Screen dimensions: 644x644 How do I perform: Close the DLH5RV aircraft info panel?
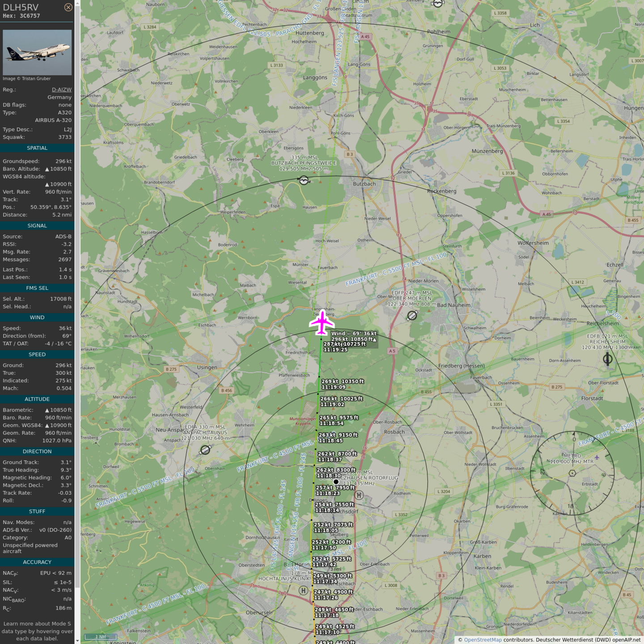tap(68, 7)
